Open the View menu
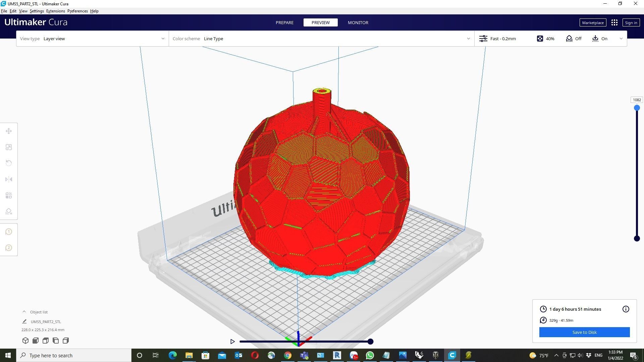This screenshot has height=362, width=644. [x=23, y=11]
